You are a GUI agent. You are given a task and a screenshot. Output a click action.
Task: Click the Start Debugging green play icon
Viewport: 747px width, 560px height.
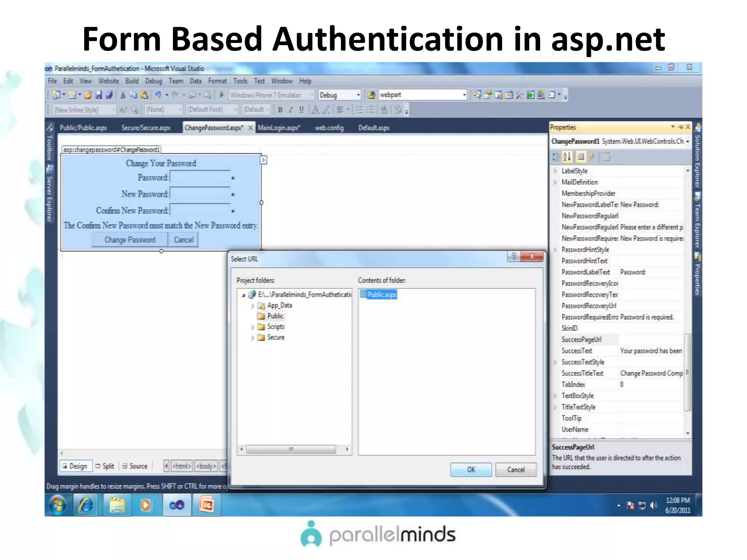pos(221,95)
